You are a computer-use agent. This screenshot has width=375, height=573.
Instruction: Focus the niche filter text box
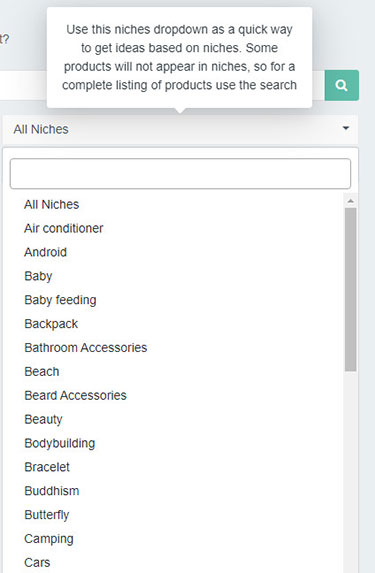coord(180,174)
